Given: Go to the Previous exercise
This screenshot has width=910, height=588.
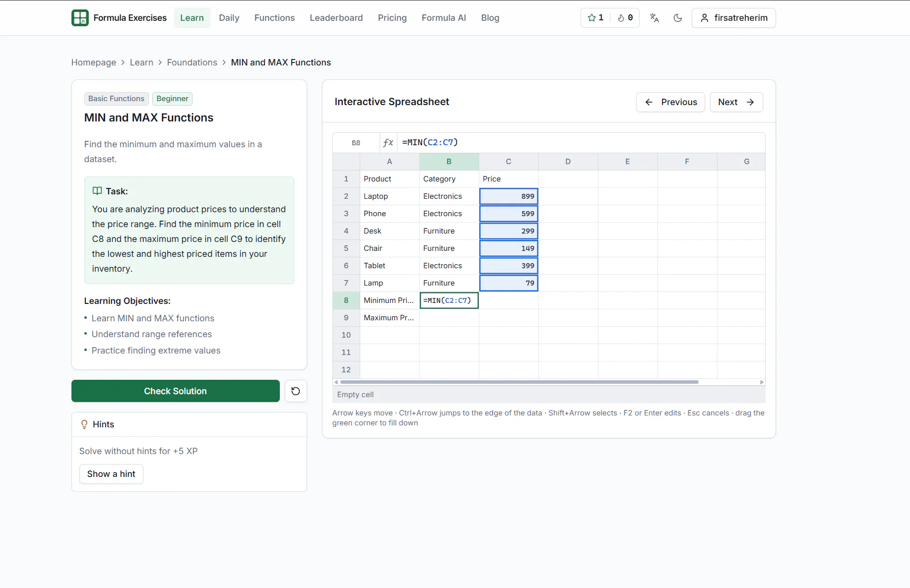Looking at the screenshot, I should tap(670, 102).
